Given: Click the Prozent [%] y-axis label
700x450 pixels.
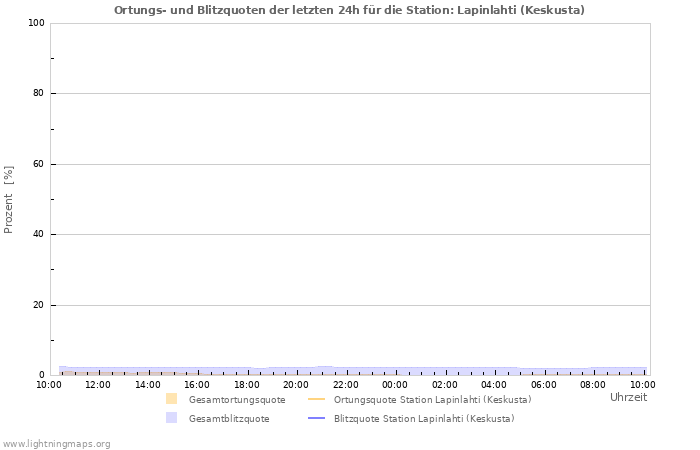Looking at the screenshot, I should 9,199.
